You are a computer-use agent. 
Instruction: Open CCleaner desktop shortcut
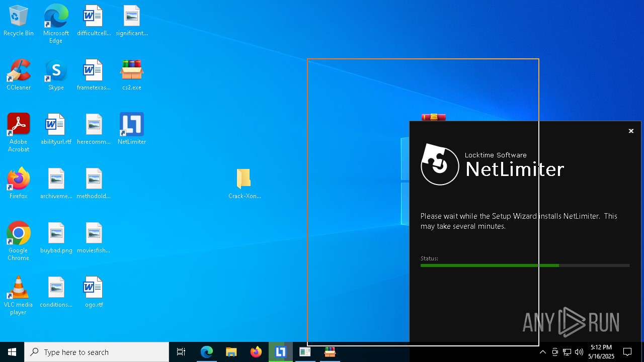click(x=19, y=75)
